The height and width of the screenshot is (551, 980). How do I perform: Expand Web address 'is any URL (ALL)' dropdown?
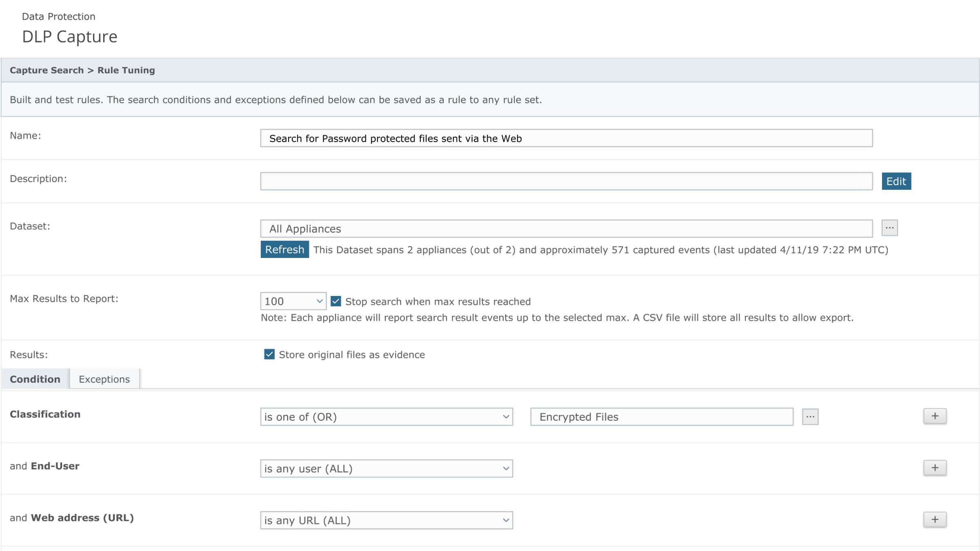[386, 520]
